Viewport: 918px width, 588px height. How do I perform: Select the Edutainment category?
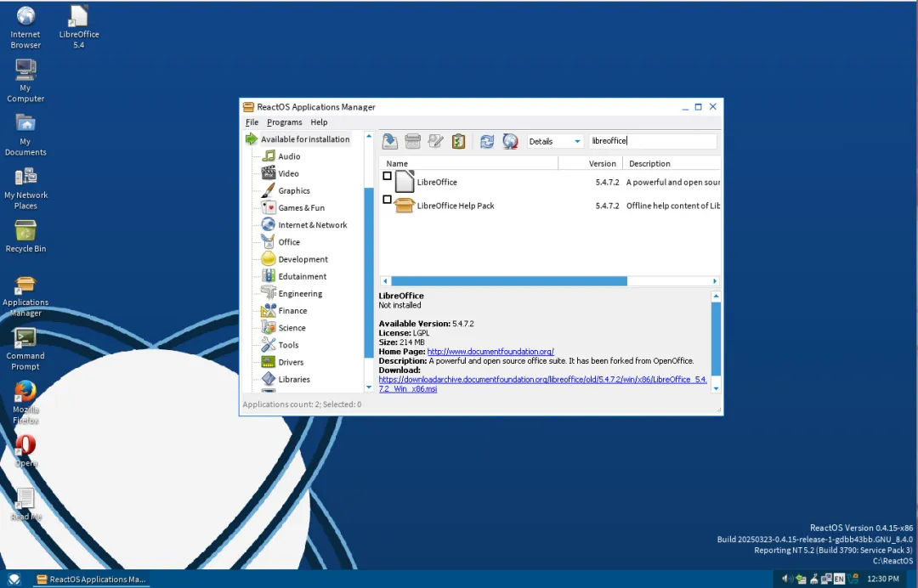(294, 276)
